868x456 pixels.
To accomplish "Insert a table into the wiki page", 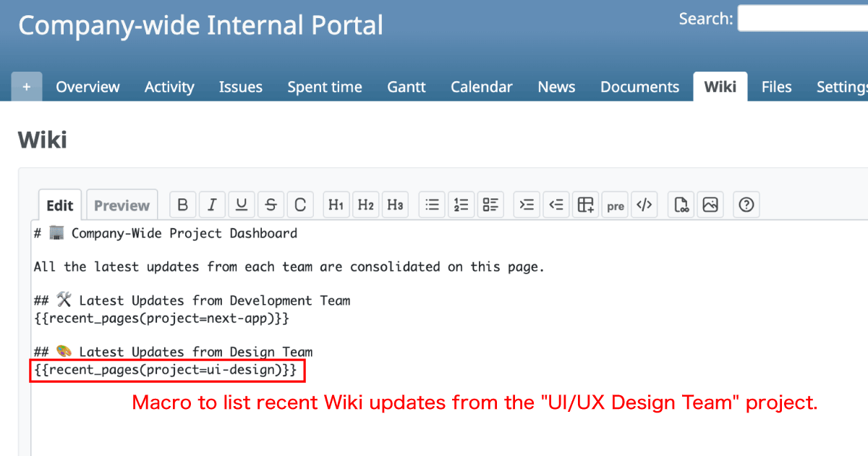I will (584, 204).
